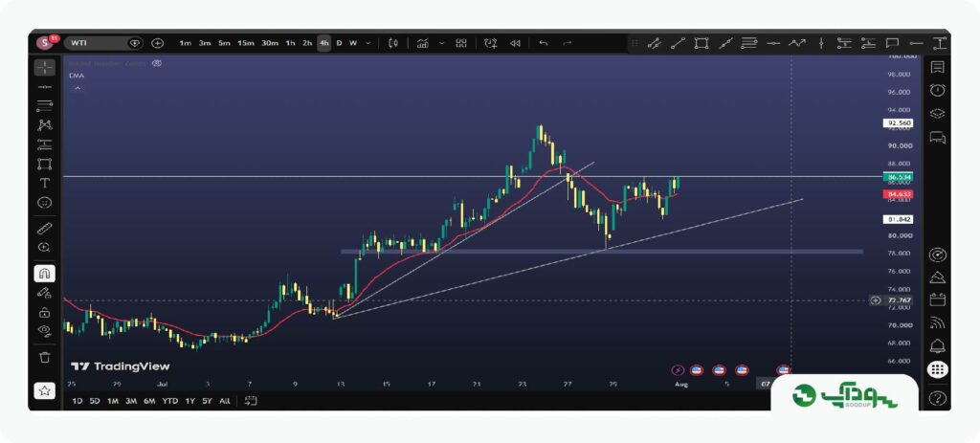The height and width of the screenshot is (443, 980).
Task: Select the path zigzag arrow tool
Action: pos(797,43)
